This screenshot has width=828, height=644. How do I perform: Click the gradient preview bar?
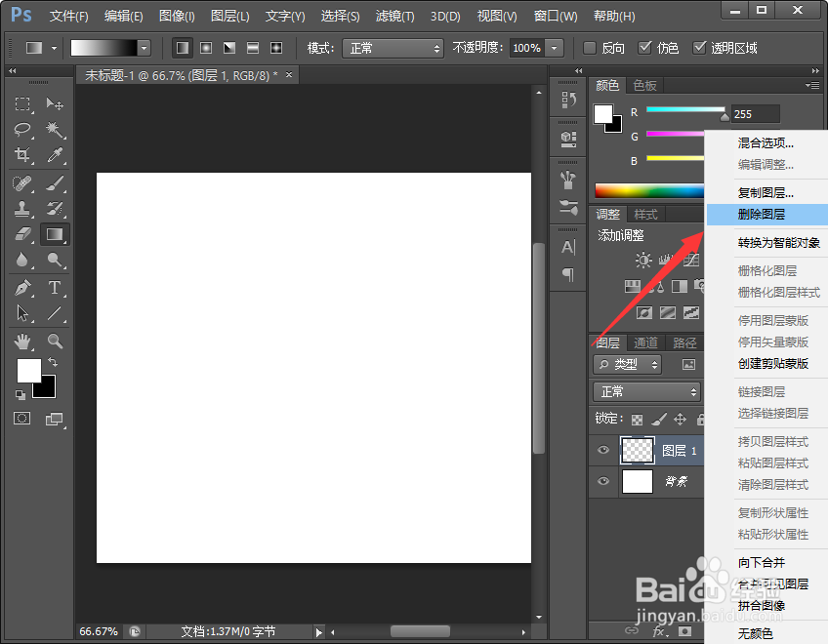pos(104,48)
